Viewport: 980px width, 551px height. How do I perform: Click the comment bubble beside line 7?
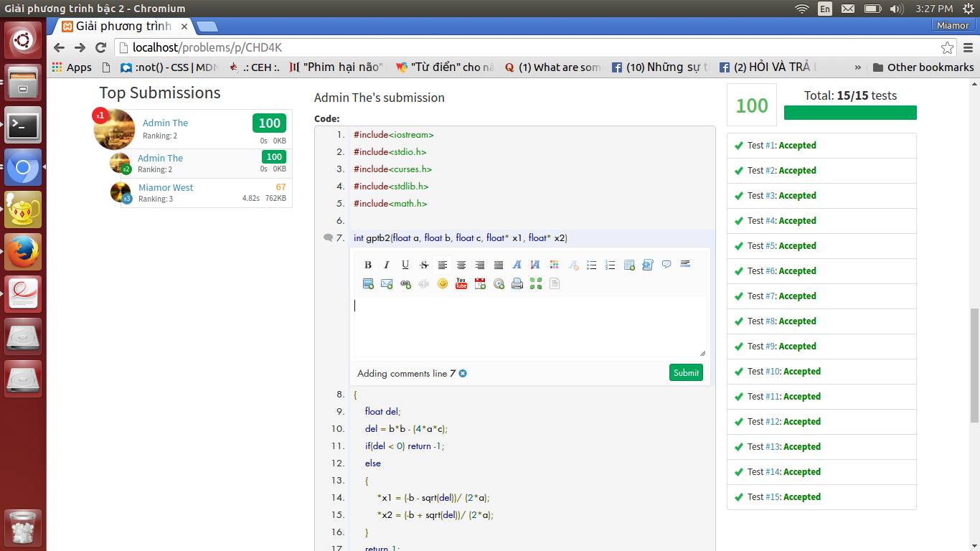[x=329, y=238]
